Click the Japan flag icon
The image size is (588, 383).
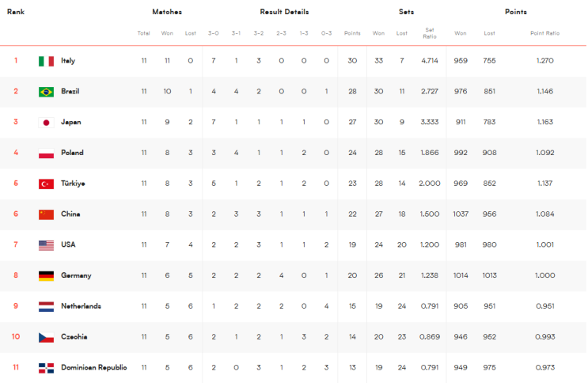coord(46,123)
